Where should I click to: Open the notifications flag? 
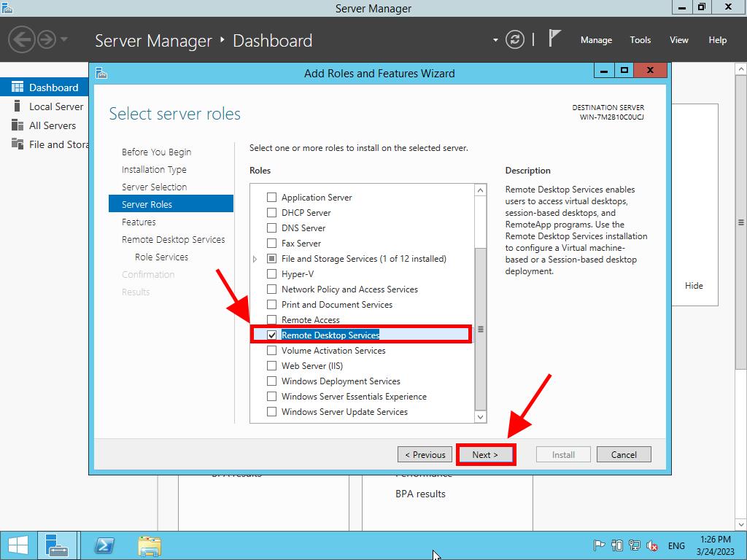[554, 39]
